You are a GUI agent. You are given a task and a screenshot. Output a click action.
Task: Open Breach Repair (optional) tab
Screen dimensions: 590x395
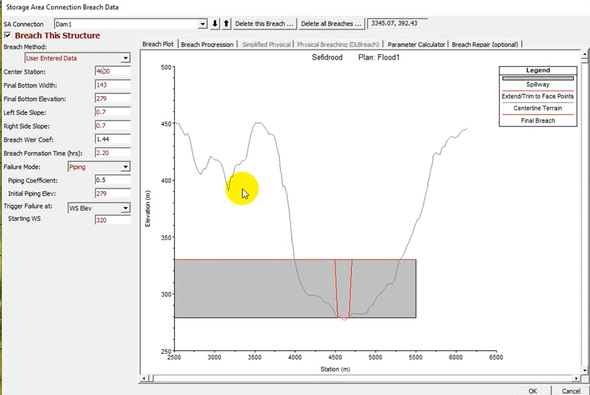click(485, 44)
